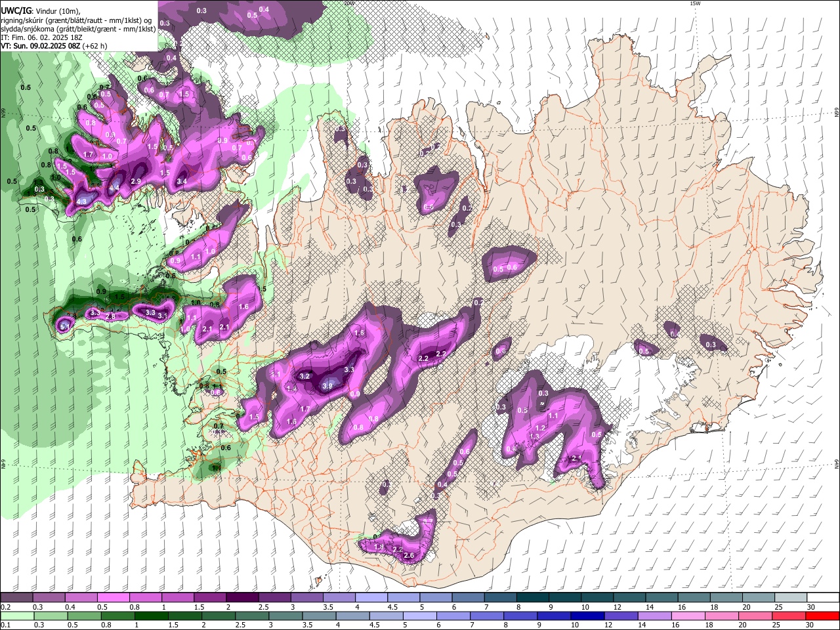Select the rain scale periwinkle swatch labeled 5
840x630 pixels.
tap(420, 616)
